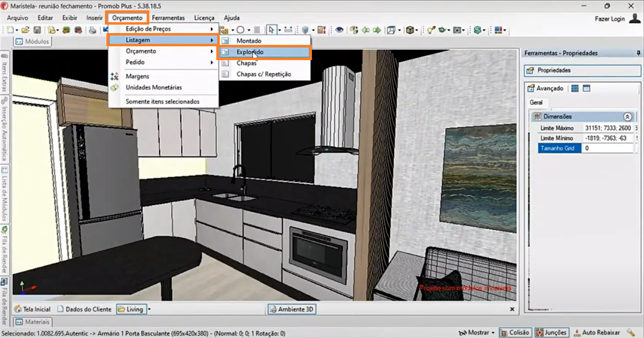The image size is (644, 338).
Task: Open the Mostrar dropdown
Action: click(x=476, y=333)
